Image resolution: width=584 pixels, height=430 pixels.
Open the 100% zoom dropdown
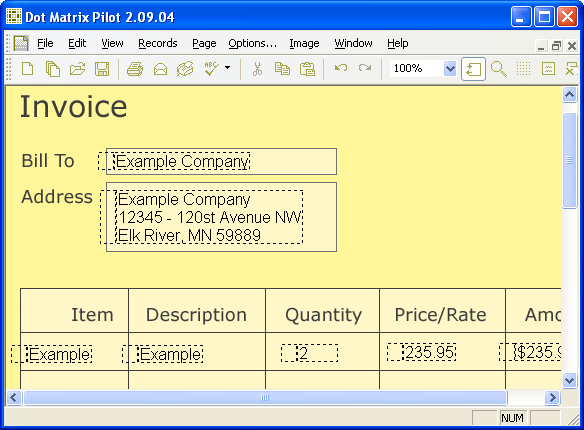450,69
